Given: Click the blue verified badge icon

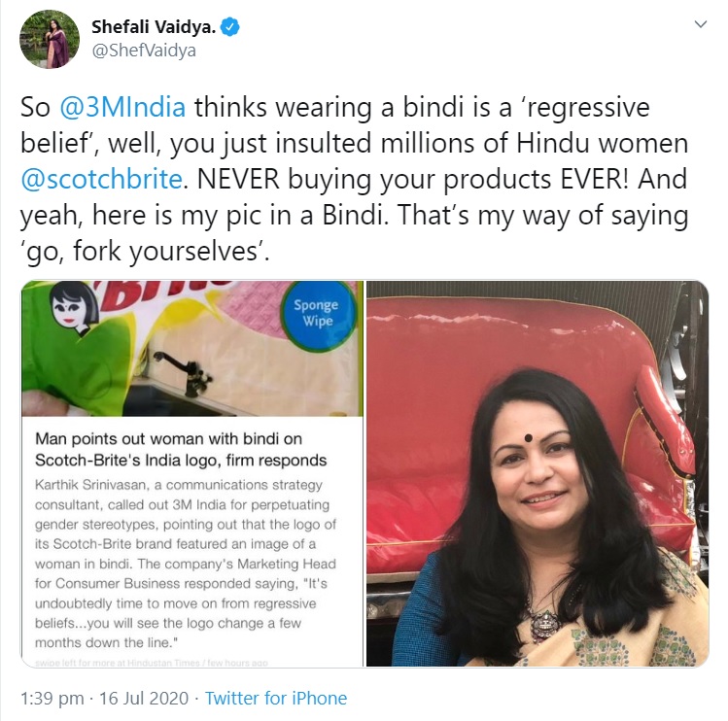Looking at the screenshot, I should tap(229, 27).
